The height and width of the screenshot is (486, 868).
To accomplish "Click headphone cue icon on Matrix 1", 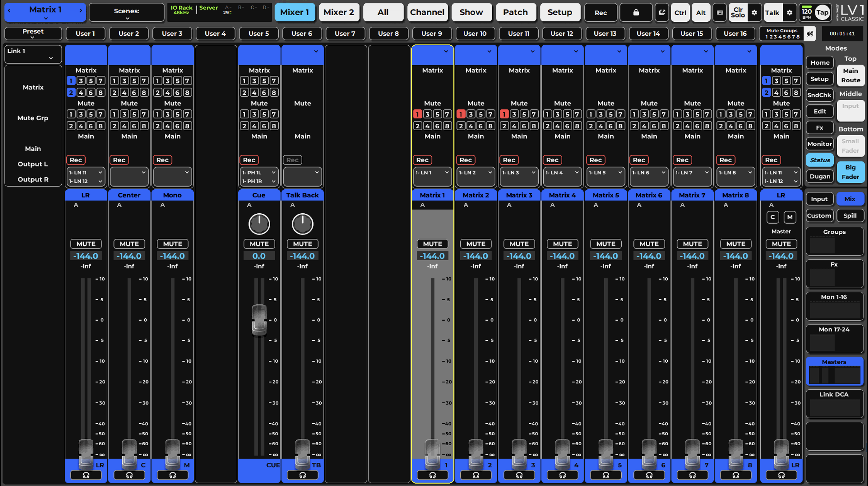I will pos(432,475).
